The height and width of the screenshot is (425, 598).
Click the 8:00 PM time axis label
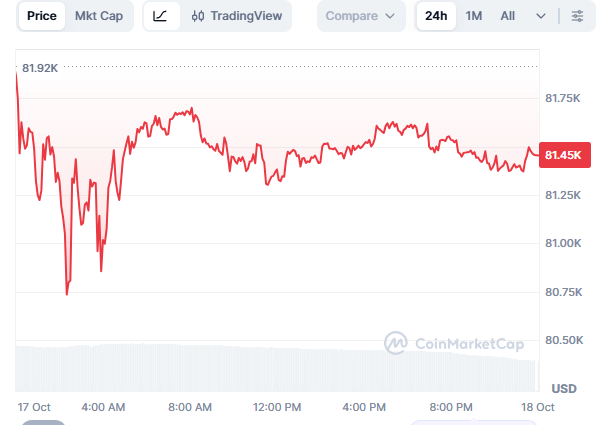pyautogui.click(x=451, y=407)
